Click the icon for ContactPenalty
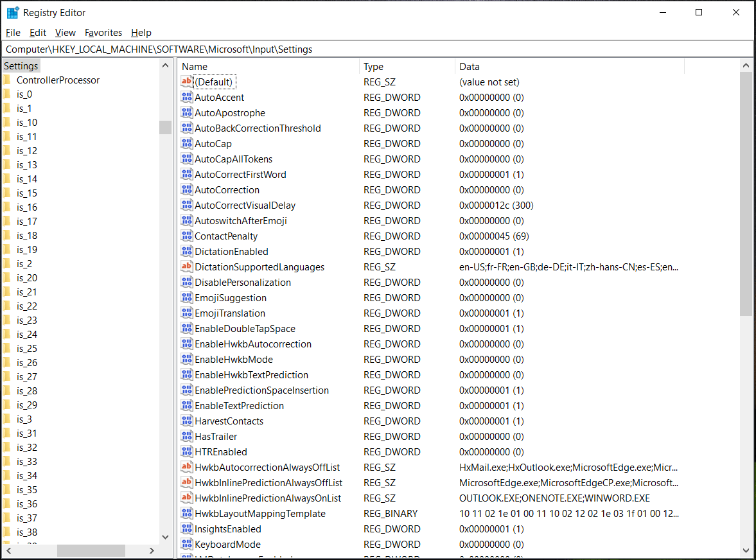 186,236
